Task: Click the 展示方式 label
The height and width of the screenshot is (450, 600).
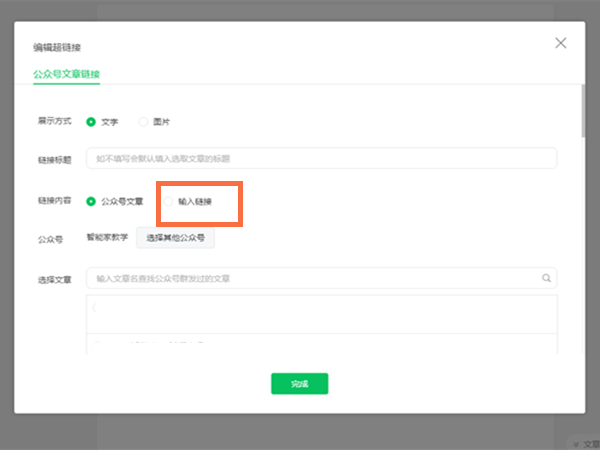Action: coord(54,121)
